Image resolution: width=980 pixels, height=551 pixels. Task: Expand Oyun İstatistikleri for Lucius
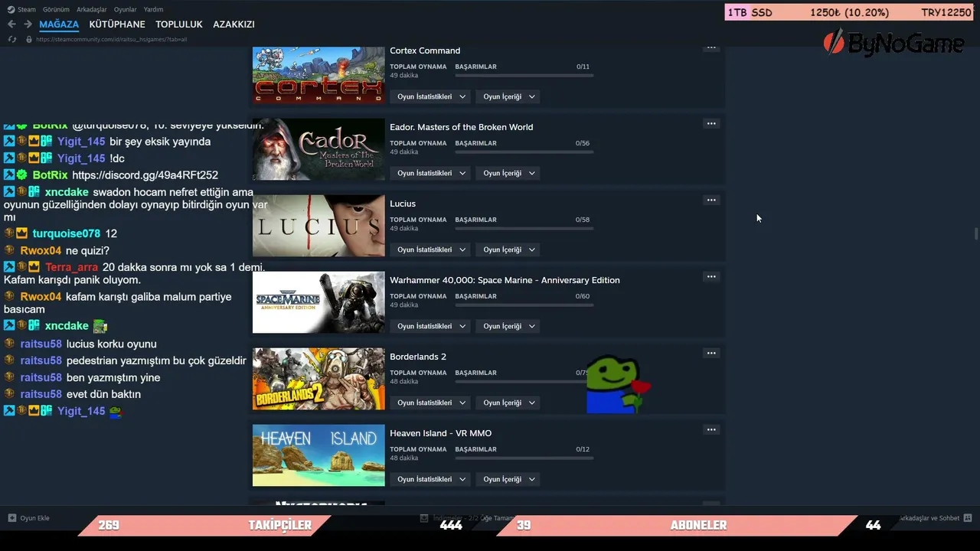[x=431, y=249]
